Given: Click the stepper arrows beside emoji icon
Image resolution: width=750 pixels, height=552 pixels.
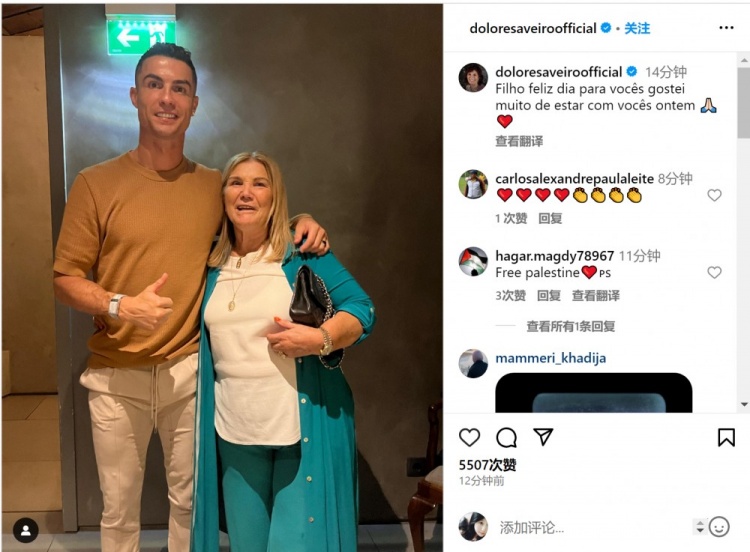Looking at the screenshot, I should [700, 527].
